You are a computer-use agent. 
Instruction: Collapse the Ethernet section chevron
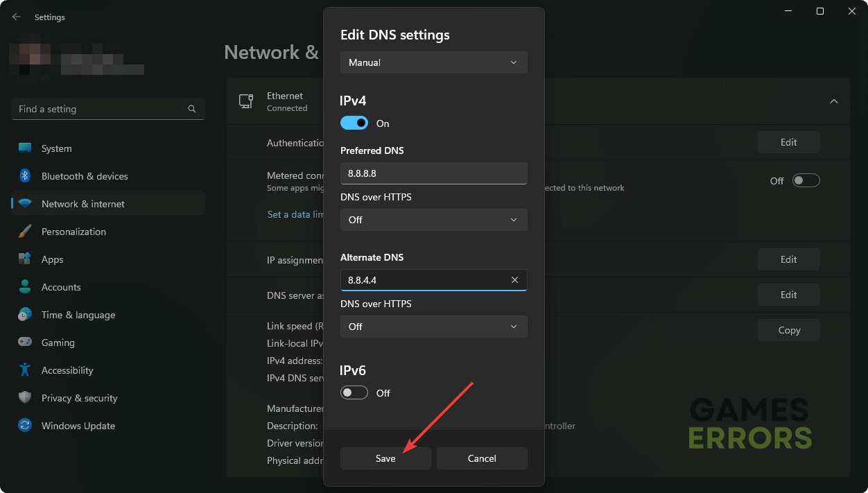(834, 101)
